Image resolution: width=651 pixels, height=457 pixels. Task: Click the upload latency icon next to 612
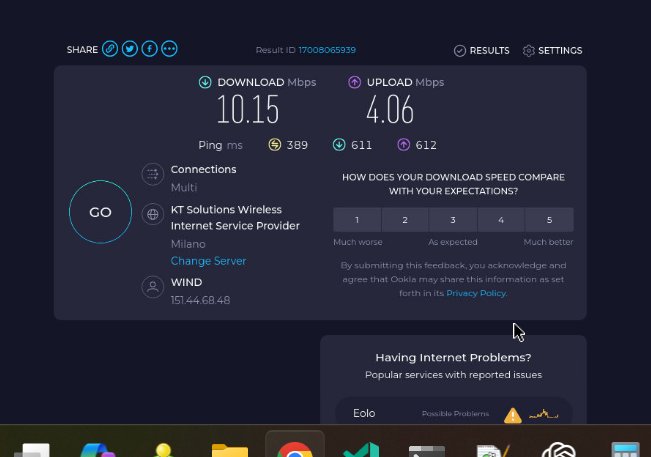tap(404, 145)
